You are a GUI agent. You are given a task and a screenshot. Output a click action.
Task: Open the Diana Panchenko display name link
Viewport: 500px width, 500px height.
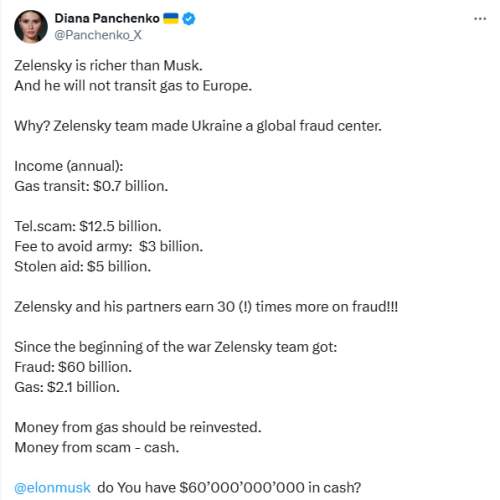pos(107,18)
